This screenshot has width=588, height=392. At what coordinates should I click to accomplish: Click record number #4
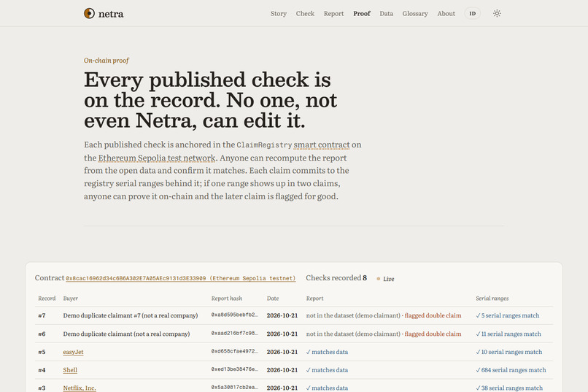42,370
